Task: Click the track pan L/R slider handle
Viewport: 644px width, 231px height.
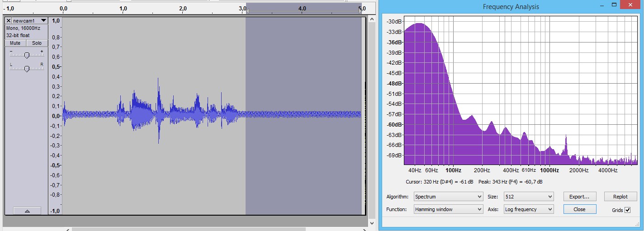Action: coord(27,69)
